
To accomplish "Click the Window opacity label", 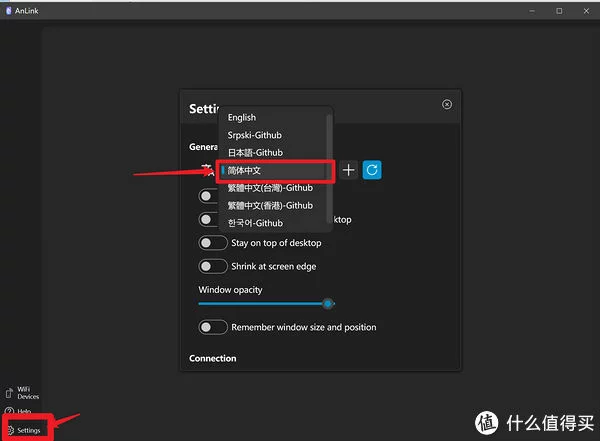I will pyautogui.click(x=230, y=290).
